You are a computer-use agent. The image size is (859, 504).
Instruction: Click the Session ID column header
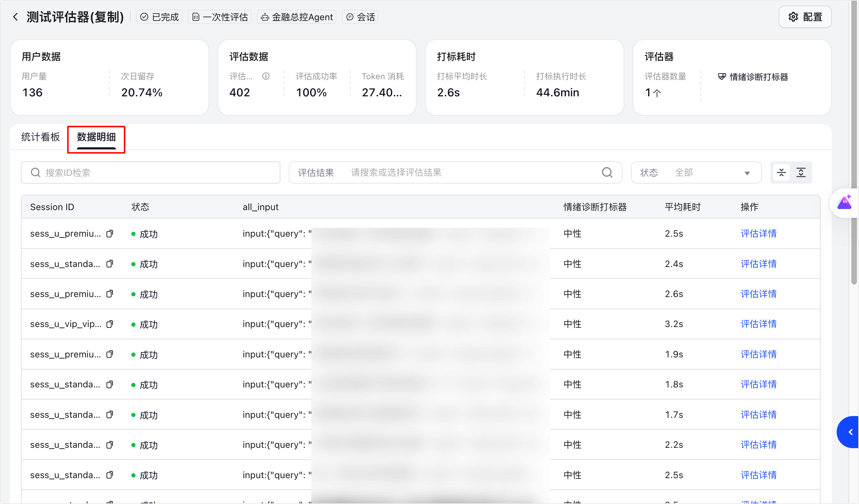(52, 207)
